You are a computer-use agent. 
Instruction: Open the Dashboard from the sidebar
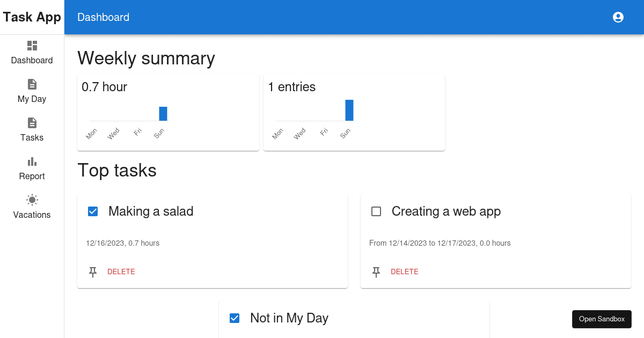(x=32, y=53)
